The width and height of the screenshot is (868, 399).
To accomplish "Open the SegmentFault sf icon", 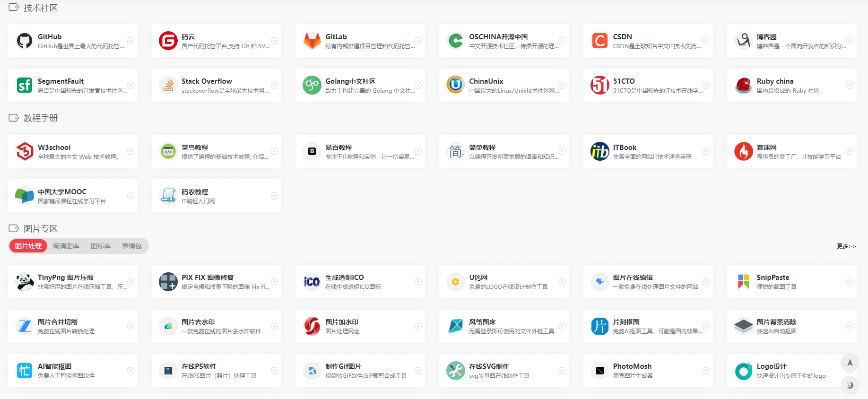I will pyautogui.click(x=25, y=86).
